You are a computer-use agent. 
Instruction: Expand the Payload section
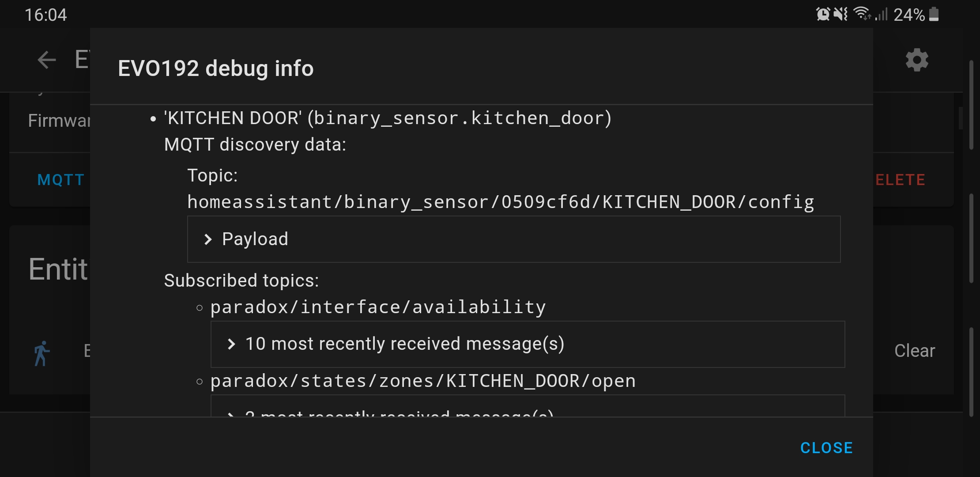[255, 239]
